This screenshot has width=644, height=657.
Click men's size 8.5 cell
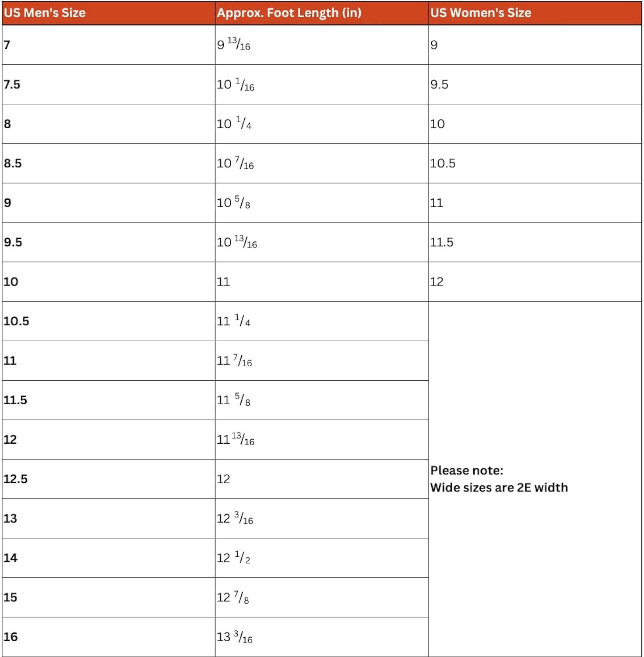point(109,163)
